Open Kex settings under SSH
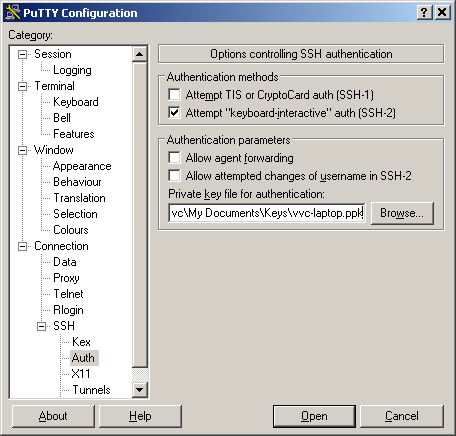The height and width of the screenshot is (436, 456). (81, 342)
